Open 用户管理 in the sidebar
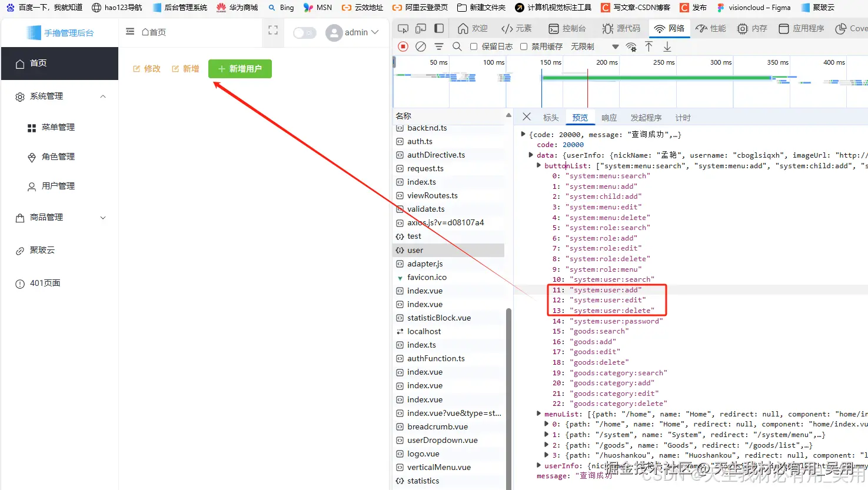 (59, 186)
